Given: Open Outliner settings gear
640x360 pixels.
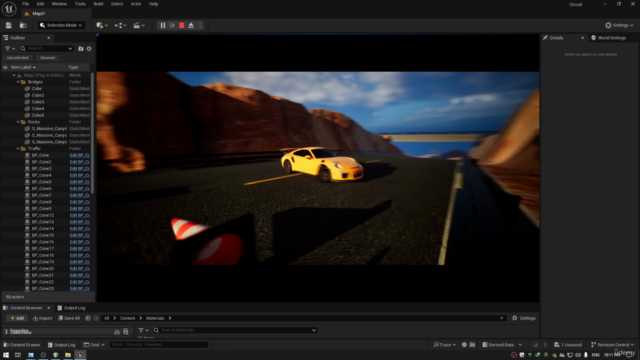Looking at the screenshot, I should click(x=89, y=49).
